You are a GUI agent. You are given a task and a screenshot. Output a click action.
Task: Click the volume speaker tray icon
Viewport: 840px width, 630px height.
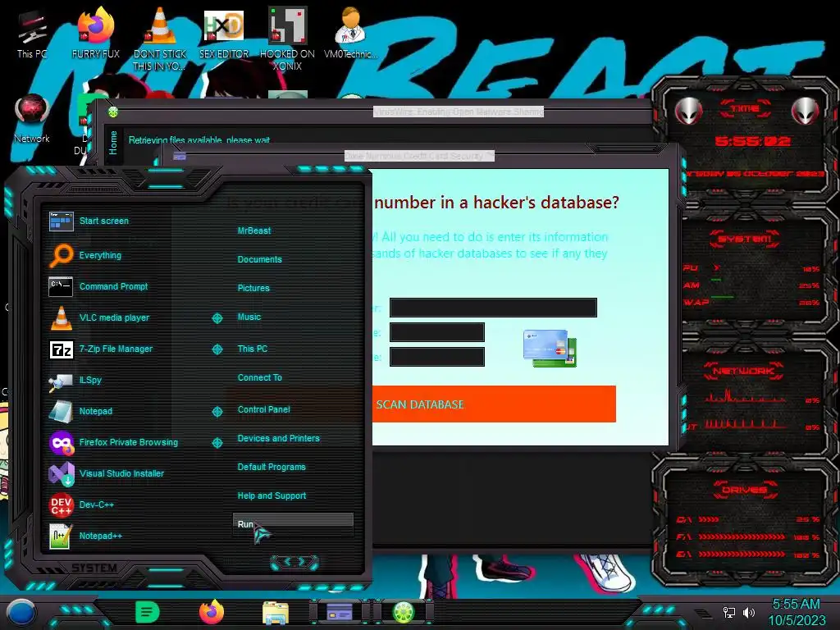click(x=749, y=612)
